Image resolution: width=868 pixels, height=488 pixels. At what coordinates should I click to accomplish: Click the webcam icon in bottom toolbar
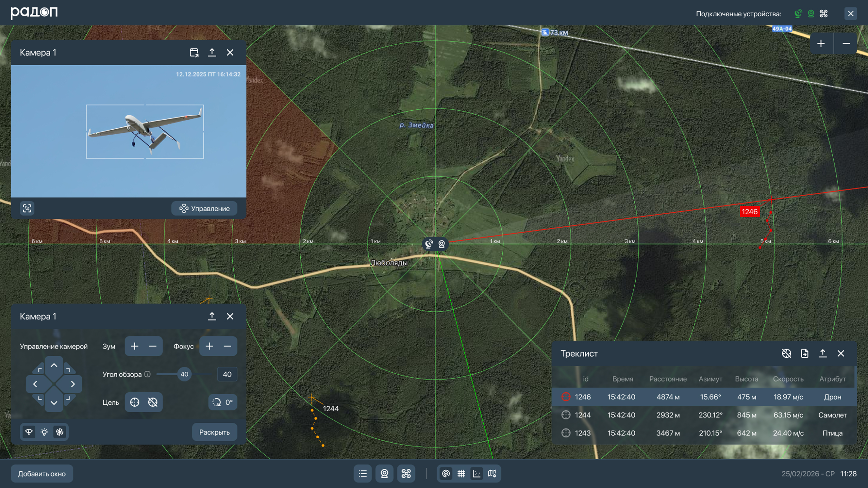(384, 474)
